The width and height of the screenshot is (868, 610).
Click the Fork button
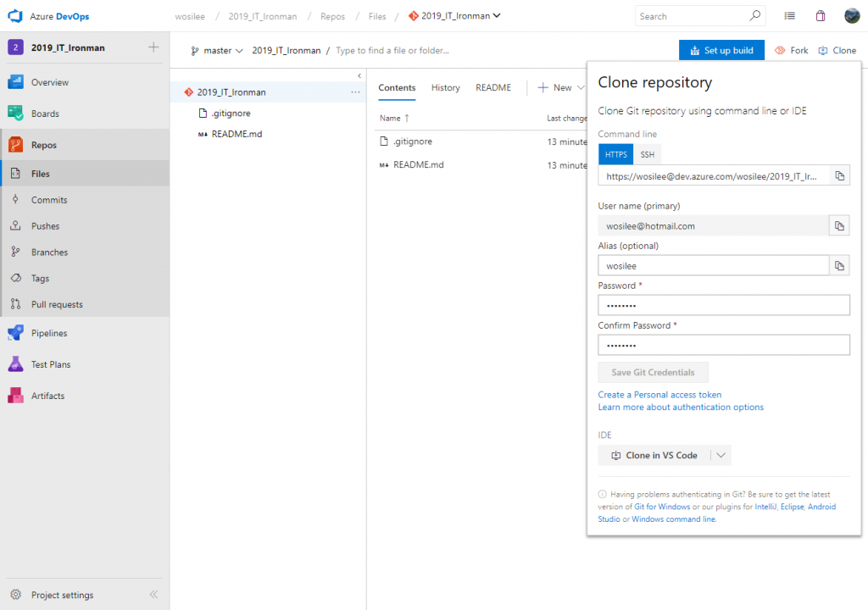tap(792, 50)
